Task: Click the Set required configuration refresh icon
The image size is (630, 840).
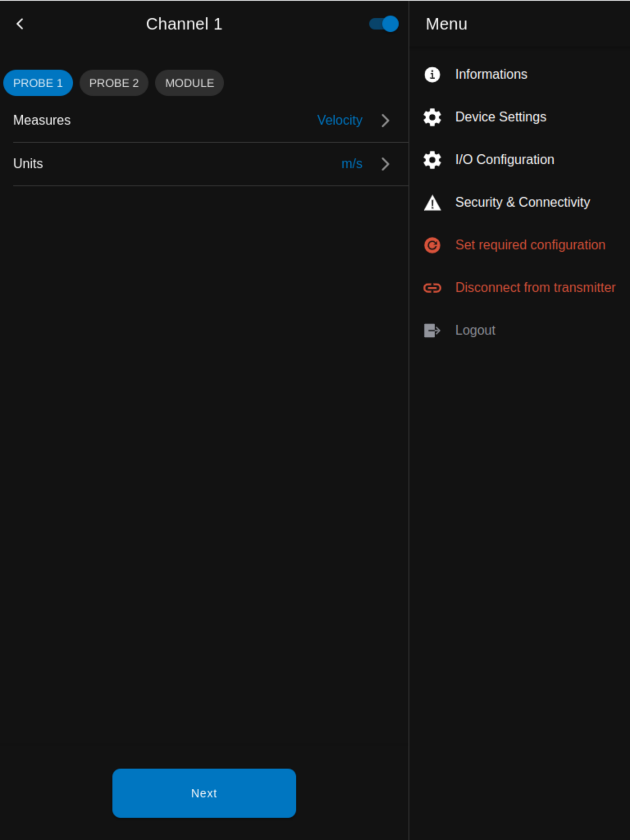Action: pos(432,245)
